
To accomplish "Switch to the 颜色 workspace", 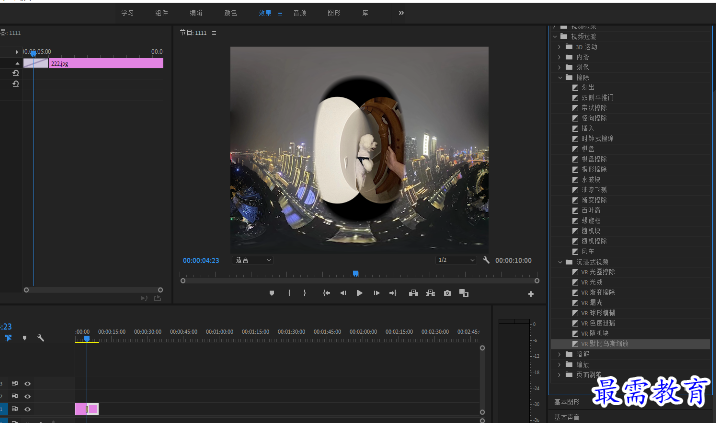I will click(231, 13).
